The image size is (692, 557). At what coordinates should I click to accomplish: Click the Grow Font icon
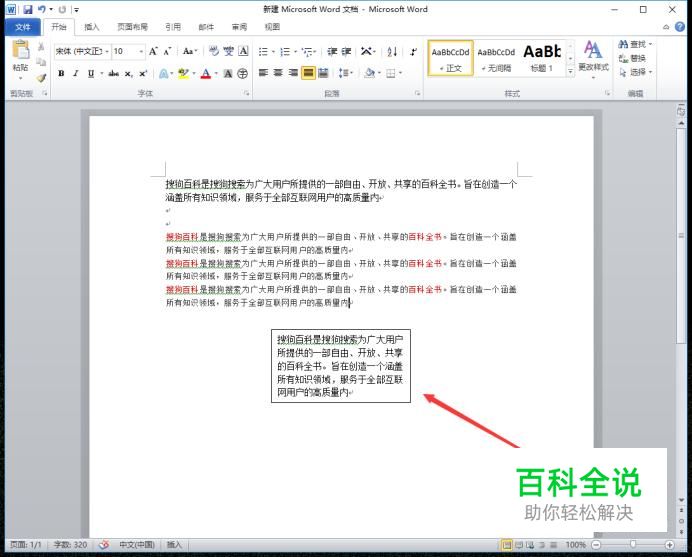click(x=153, y=51)
